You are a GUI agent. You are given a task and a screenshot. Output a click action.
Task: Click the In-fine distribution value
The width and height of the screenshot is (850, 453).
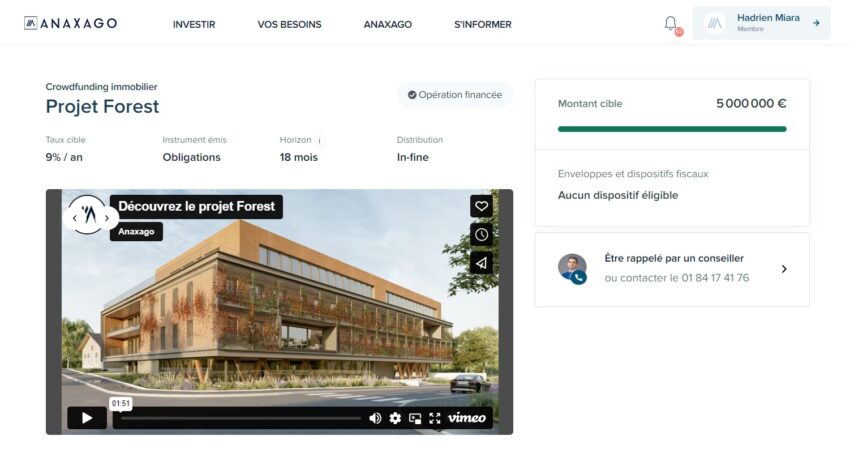click(x=413, y=157)
